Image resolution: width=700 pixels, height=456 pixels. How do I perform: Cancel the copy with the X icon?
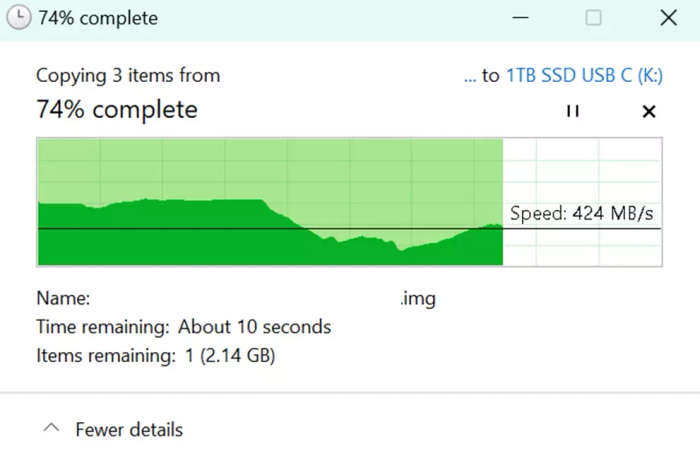649,111
